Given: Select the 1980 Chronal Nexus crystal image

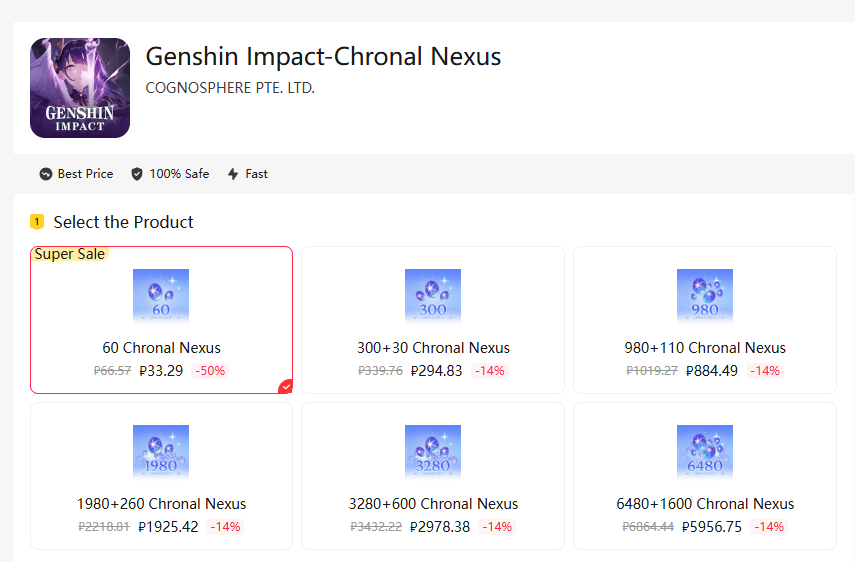Looking at the screenshot, I should [x=161, y=452].
